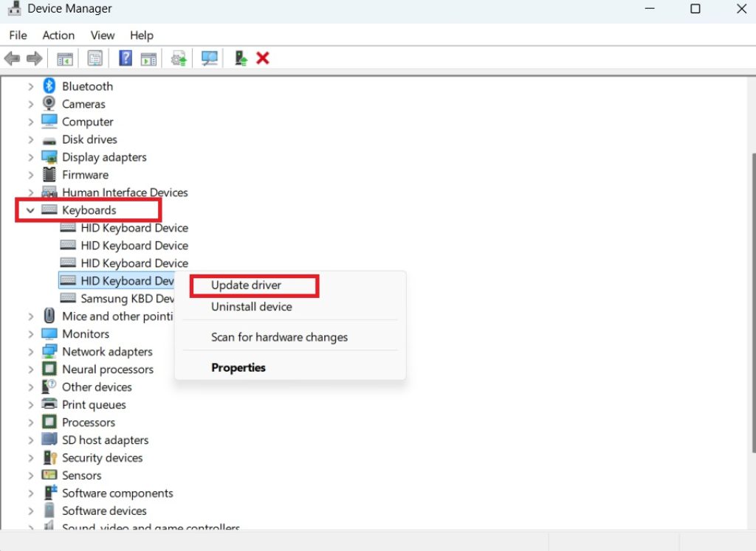This screenshot has width=756, height=551.
Task: Select the Computer category label
Action: click(x=88, y=122)
